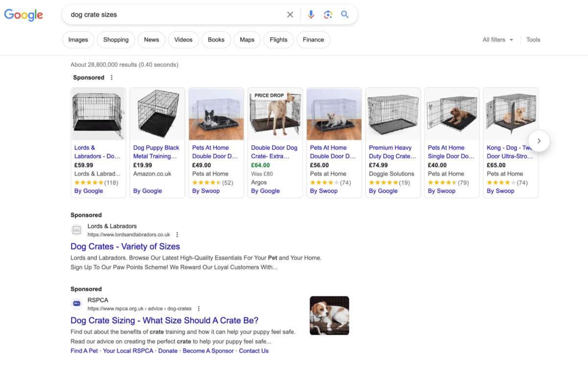Switch to the Finance tab

[314, 40]
